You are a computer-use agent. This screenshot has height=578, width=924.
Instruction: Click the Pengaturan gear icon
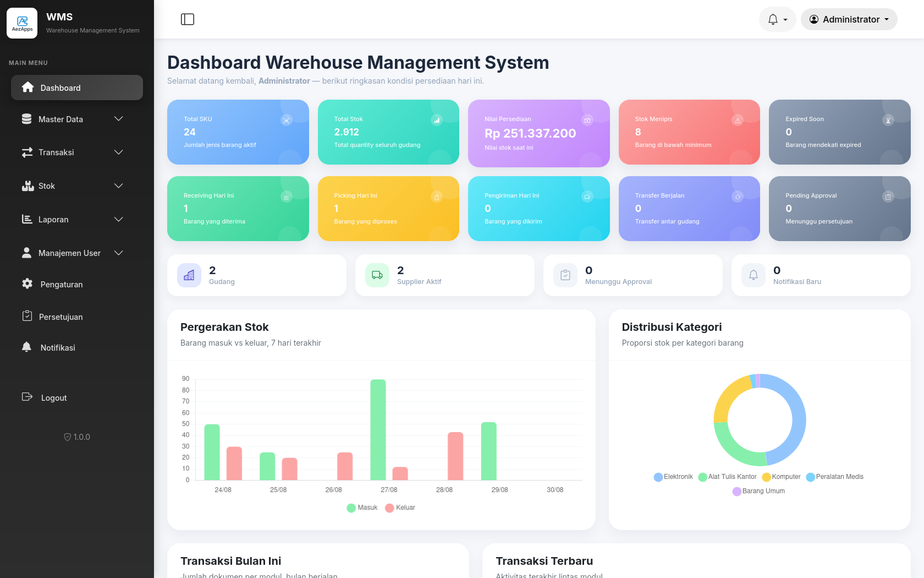coord(28,283)
